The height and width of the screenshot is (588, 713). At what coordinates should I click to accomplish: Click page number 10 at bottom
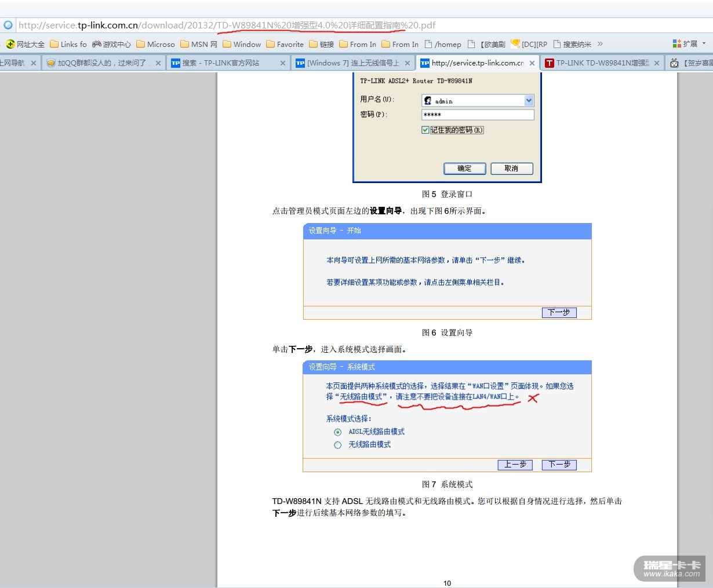point(447,583)
